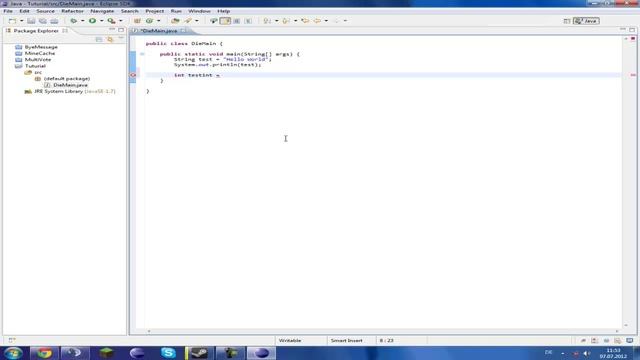
Task: Select the ByeMessage project
Action: [41, 47]
